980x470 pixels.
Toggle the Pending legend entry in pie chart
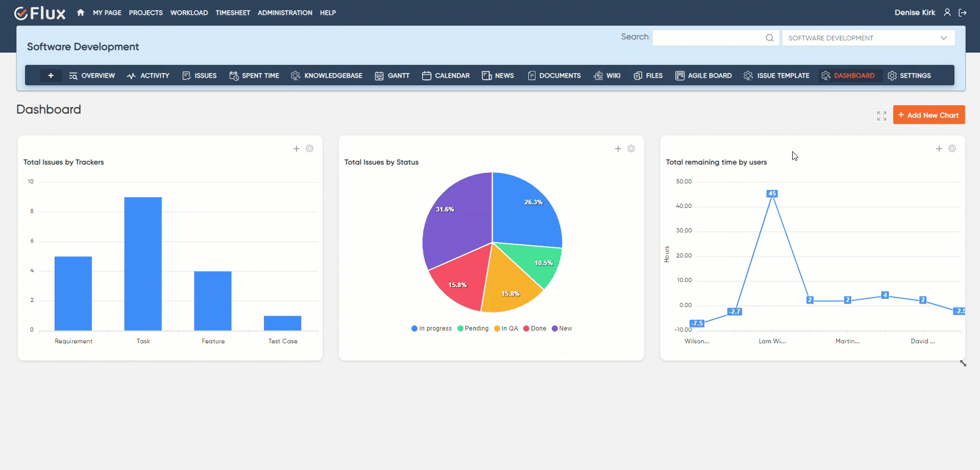click(473, 328)
